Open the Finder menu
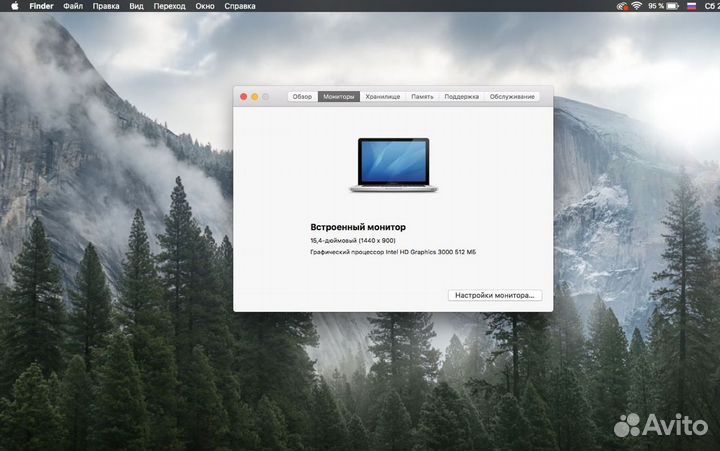720x451 pixels. 41,6
